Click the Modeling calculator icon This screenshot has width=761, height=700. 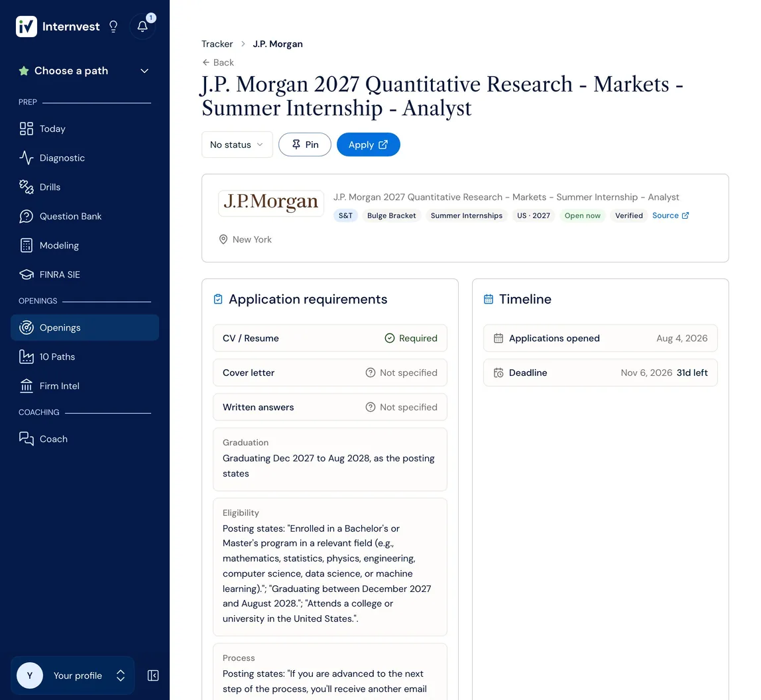(27, 245)
